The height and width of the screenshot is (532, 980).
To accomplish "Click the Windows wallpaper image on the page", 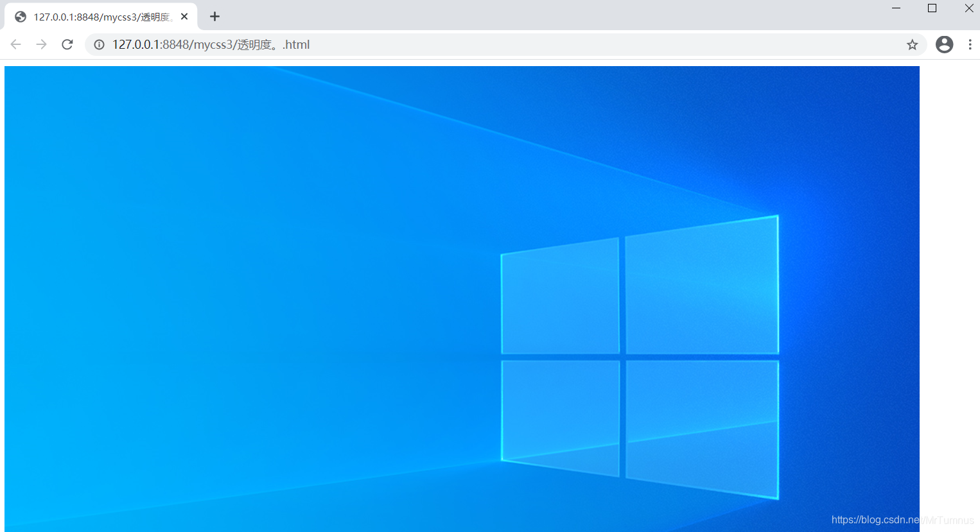I will tap(462, 298).
